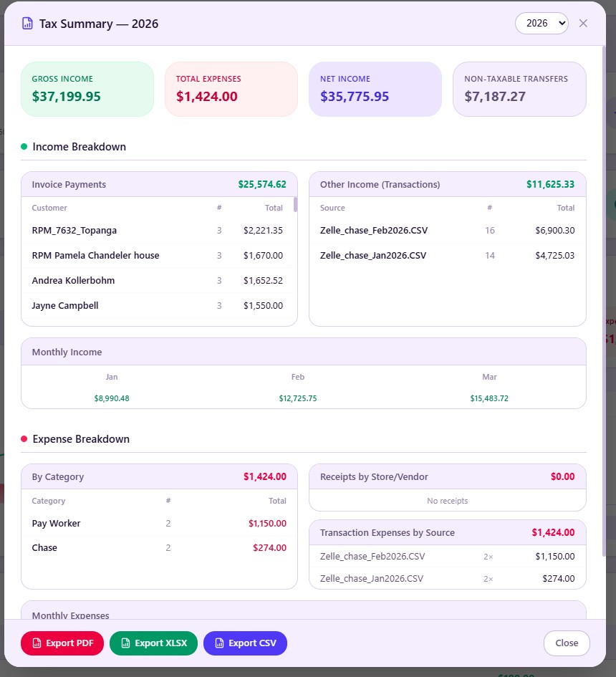Select the Gross Income summary card

click(x=87, y=89)
